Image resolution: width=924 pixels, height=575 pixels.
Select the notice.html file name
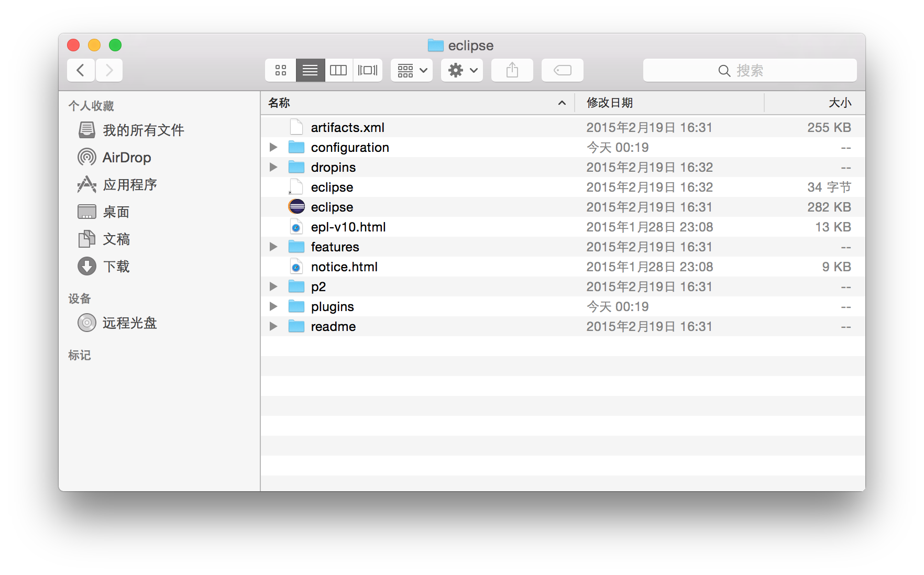344,267
